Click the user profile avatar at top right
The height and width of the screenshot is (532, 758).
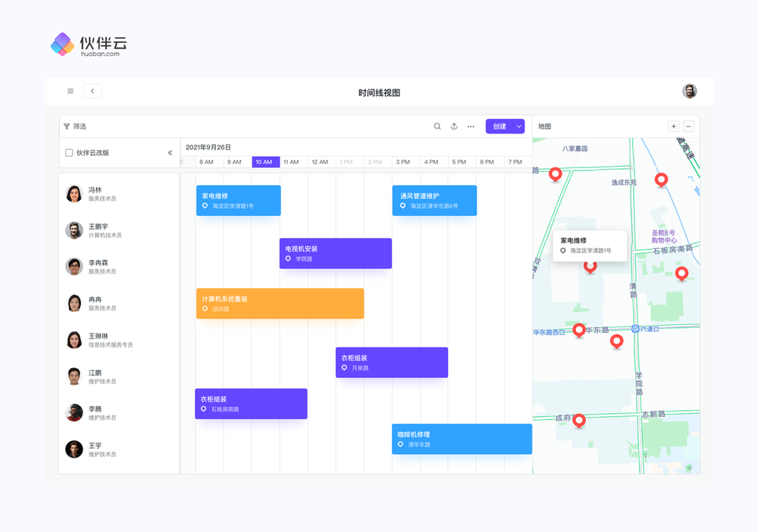(689, 92)
